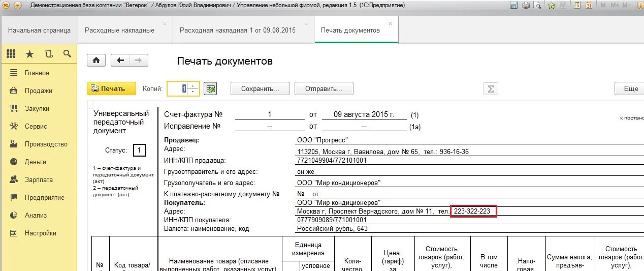644x271 pixels.
Task: Click the M- memory subtract button
Action: pos(627,5)
